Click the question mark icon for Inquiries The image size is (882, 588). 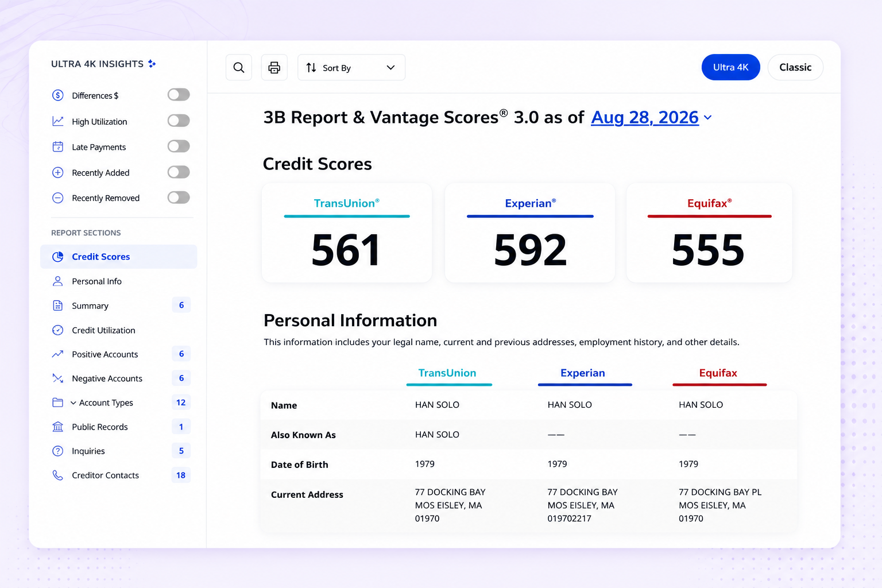coord(58,451)
